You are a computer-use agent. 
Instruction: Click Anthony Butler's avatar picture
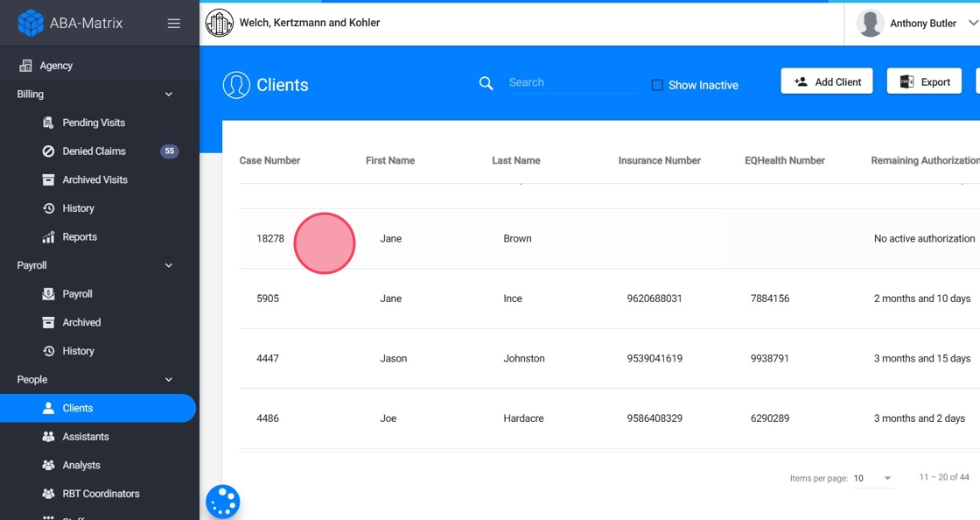[x=870, y=23]
